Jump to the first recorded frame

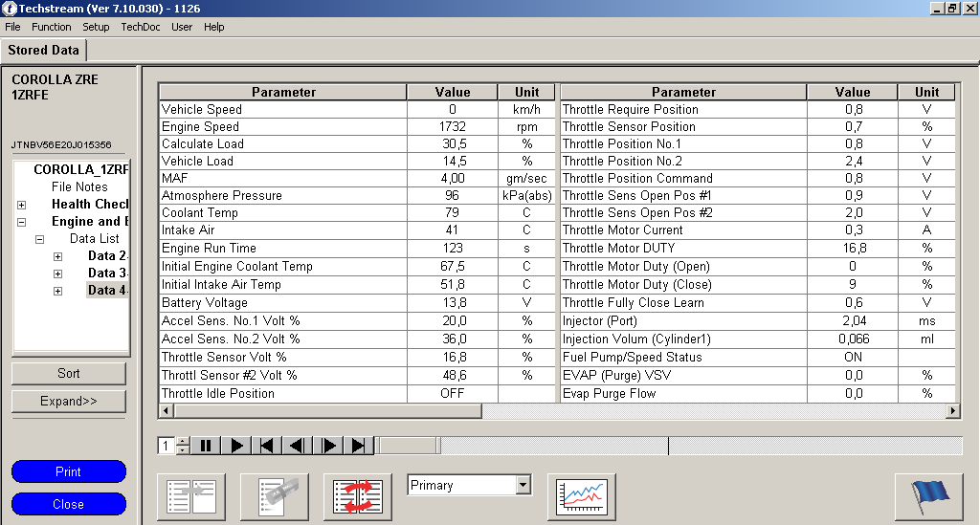(x=268, y=446)
